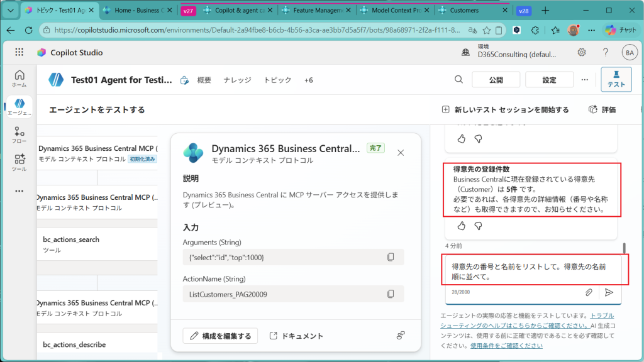The width and height of the screenshot is (644, 362).
Task: Send the chat message with arrow icon
Action: pyautogui.click(x=609, y=292)
